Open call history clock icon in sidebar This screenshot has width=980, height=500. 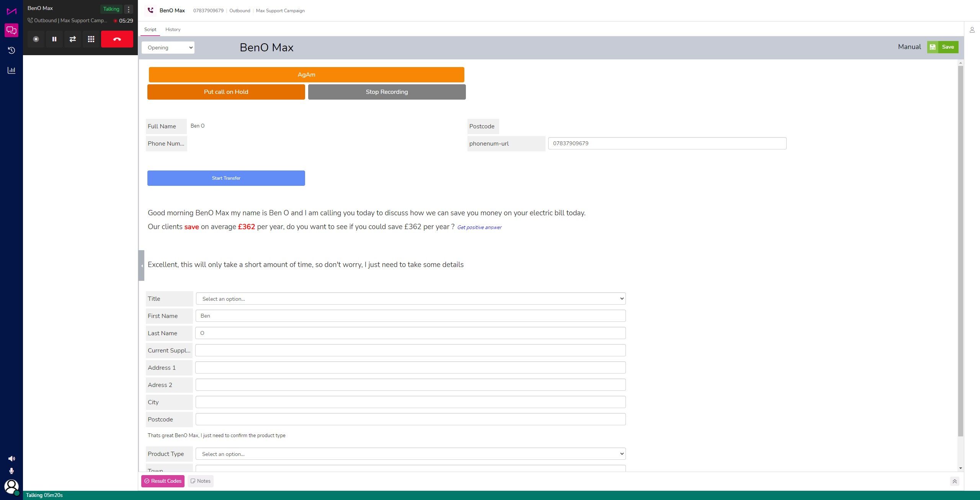point(11,50)
